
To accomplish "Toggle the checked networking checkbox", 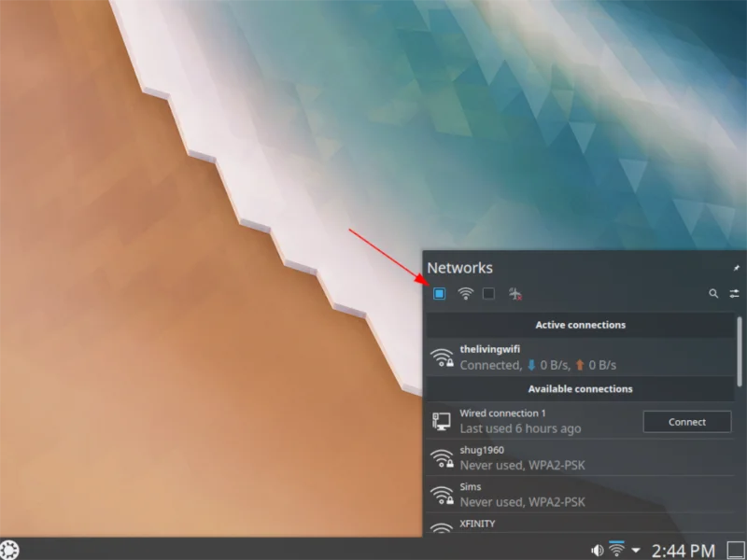I will click(x=439, y=293).
